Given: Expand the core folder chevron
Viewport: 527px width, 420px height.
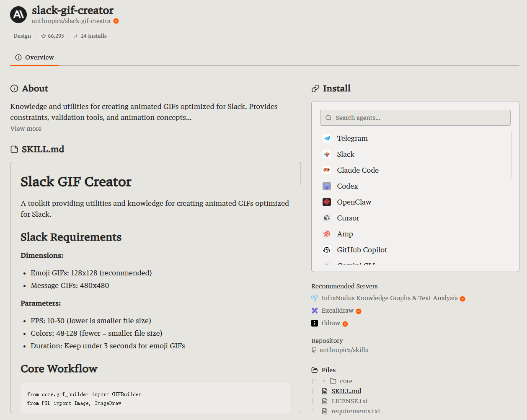Looking at the screenshot, I should [324, 381].
